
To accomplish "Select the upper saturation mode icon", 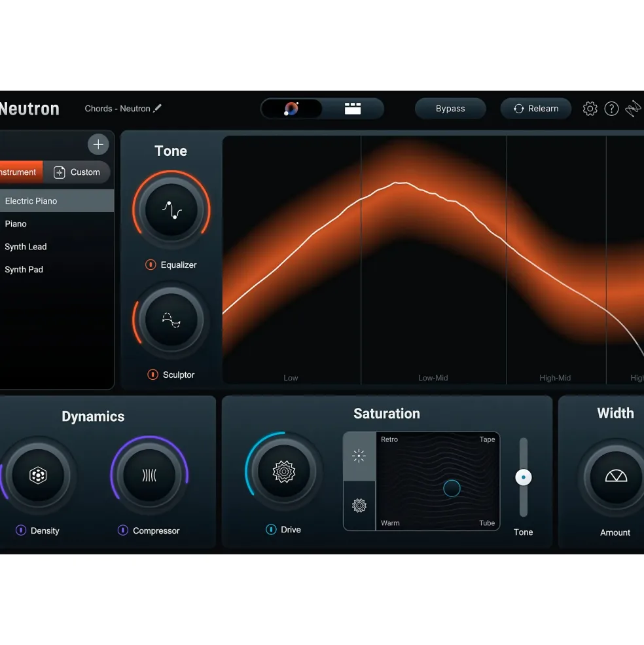I will tap(359, 456).
